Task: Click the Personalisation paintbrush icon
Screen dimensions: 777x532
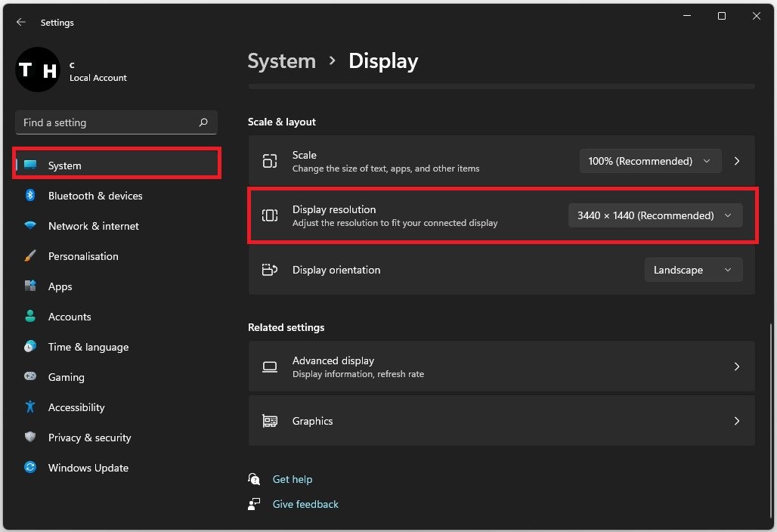Action: tap(30, 256)
